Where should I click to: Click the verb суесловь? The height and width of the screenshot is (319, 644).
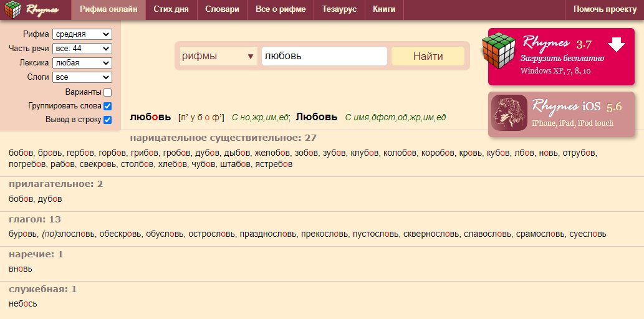click(588, 234)
